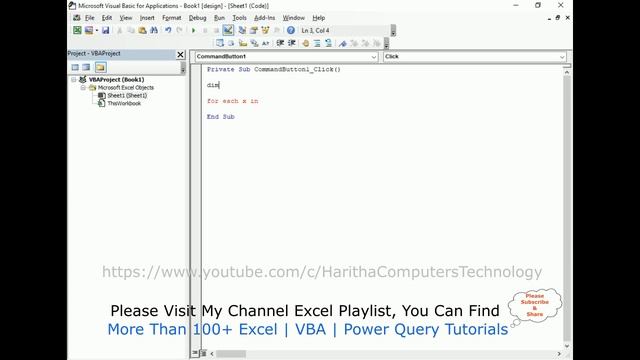Click Complete Word icon in Edit toolbar

(x=266, y=43)
